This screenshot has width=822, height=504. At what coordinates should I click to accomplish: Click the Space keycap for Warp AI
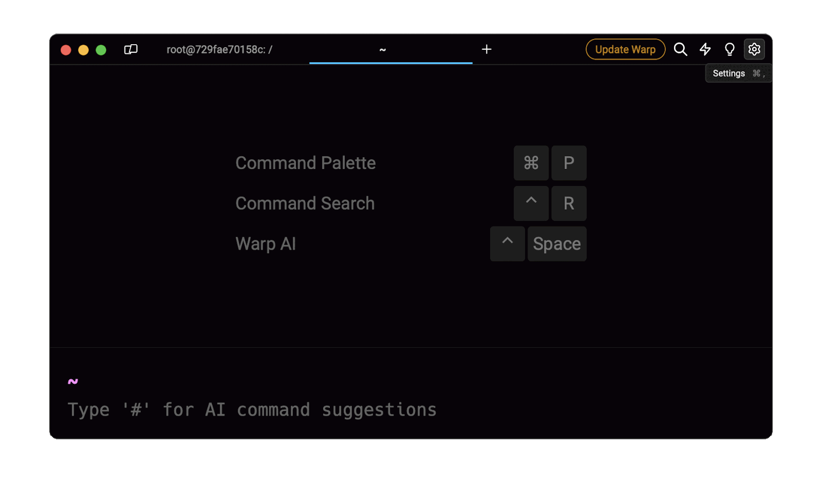point(556,244)
